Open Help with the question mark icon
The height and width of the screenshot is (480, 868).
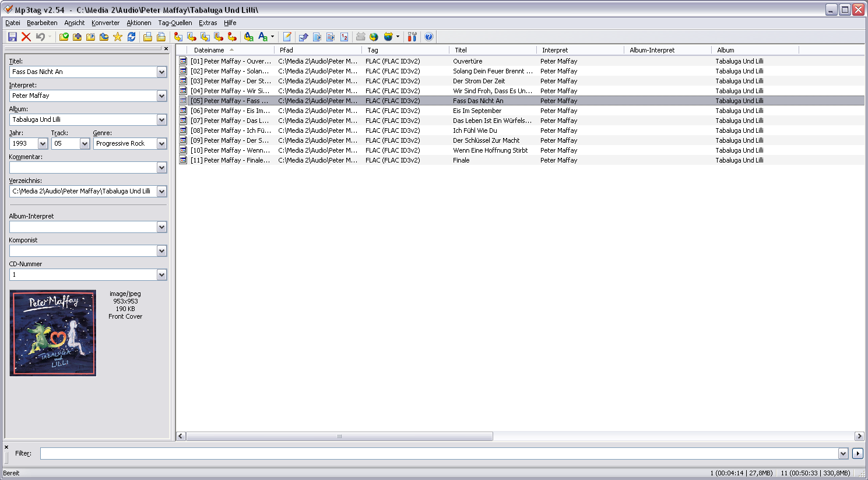pos(429,37)
